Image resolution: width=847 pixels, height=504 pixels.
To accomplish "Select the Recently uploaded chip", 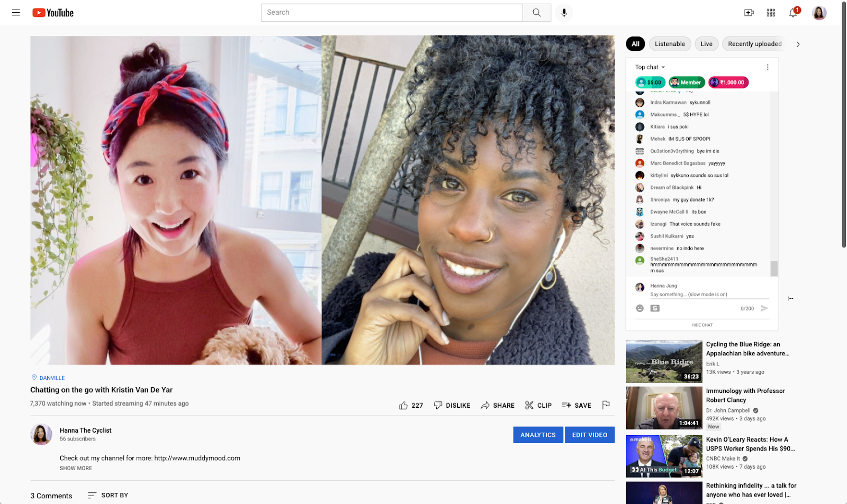I will click(754, 44).
